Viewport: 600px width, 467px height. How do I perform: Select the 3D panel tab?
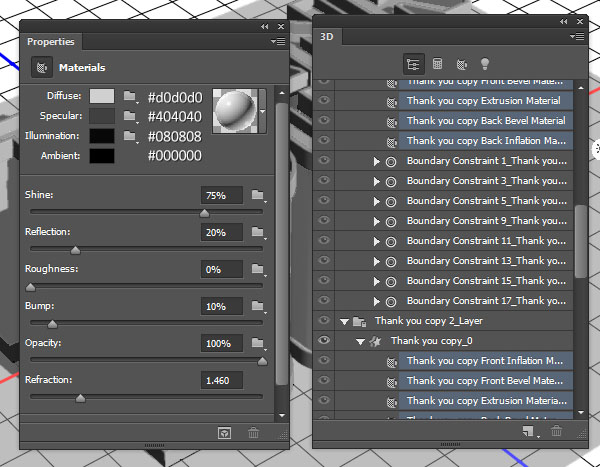click(327, 37)
